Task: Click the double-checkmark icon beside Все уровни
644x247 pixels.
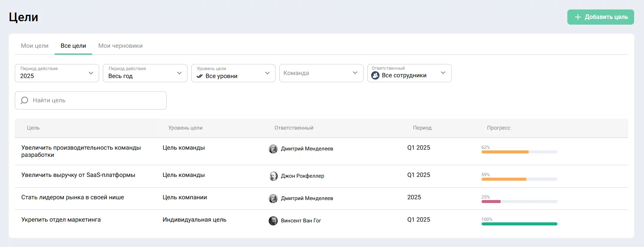Action: click(200, 76)
